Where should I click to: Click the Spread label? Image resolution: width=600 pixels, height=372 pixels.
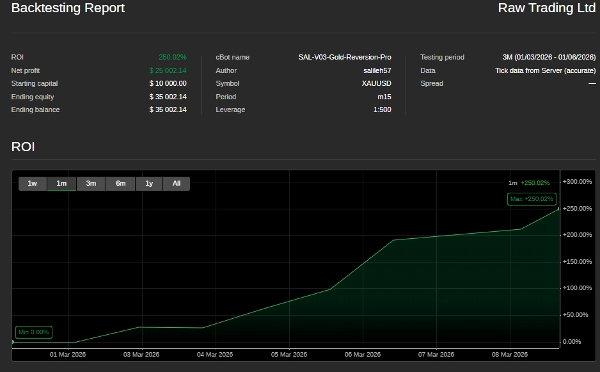[x=432, y=83]
